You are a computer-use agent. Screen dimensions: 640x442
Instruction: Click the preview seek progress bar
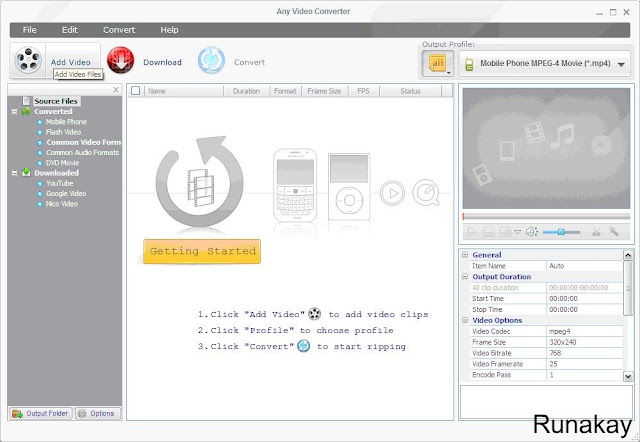(547, 216)
